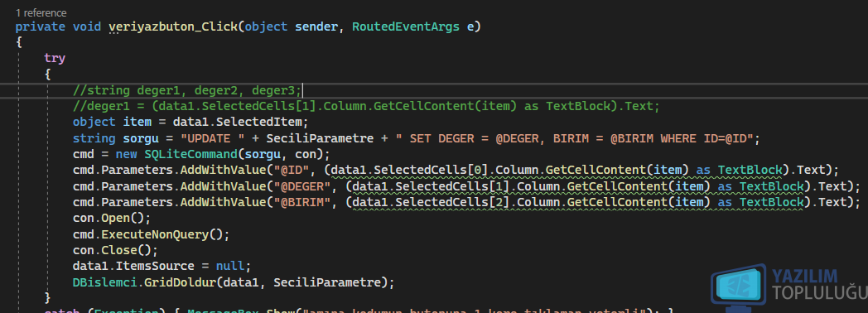This screenshot has width=868, height=313.
Task: Click the try keyword
Action: [55, 58]
